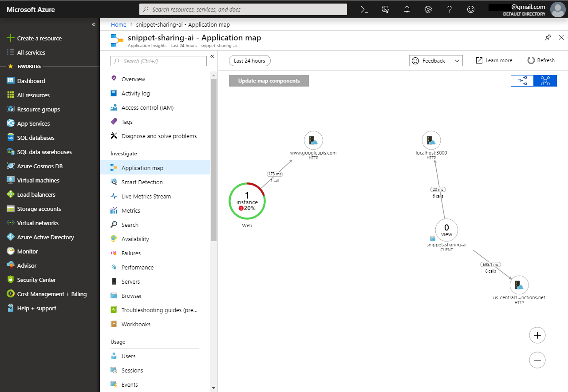Click Learn more link

coord(494,60)
